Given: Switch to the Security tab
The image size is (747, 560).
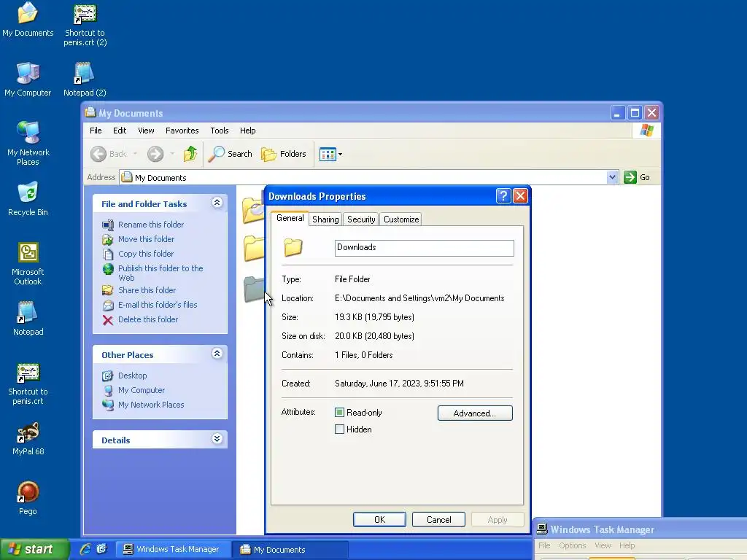Looking at the screenshot, I should (x=361, y=219).
